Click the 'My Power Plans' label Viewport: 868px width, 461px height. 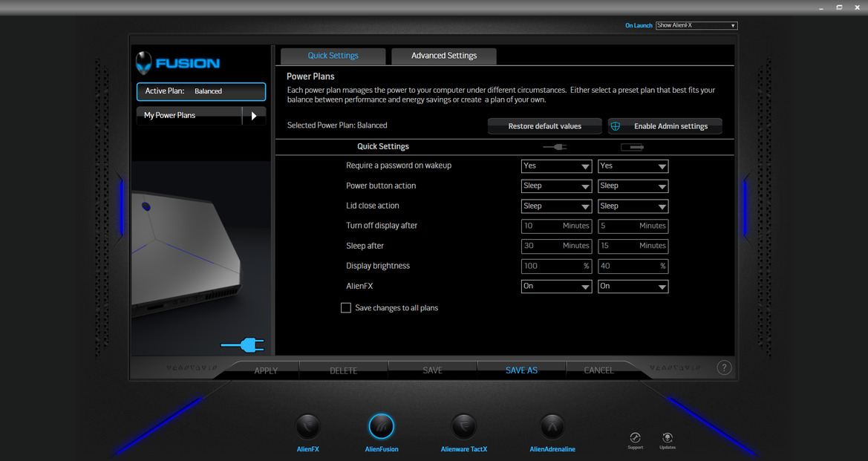[169, 116]
